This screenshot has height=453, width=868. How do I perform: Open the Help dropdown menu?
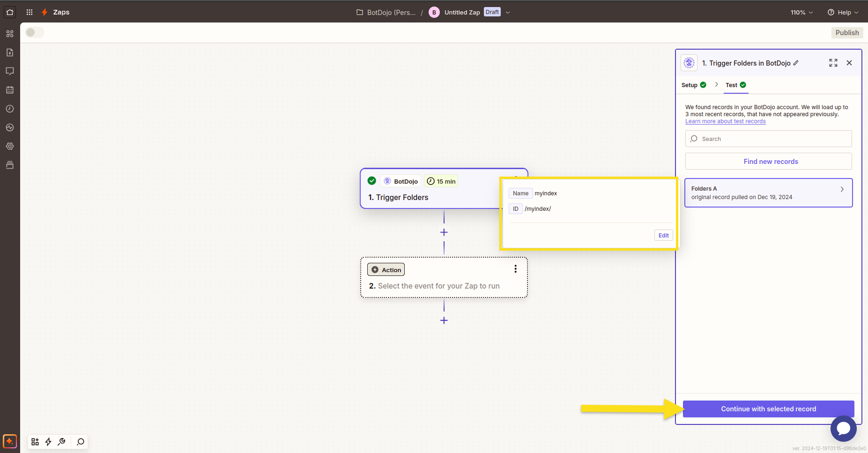click(x=843, y=13)
